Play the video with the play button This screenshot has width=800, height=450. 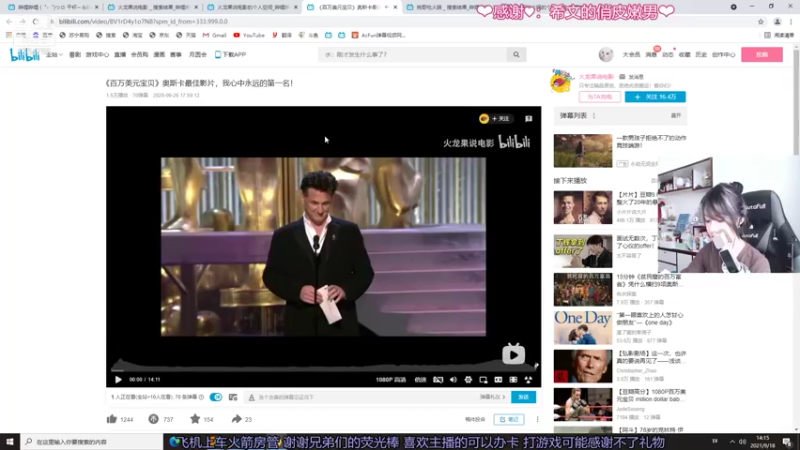[x=118, y=380]
